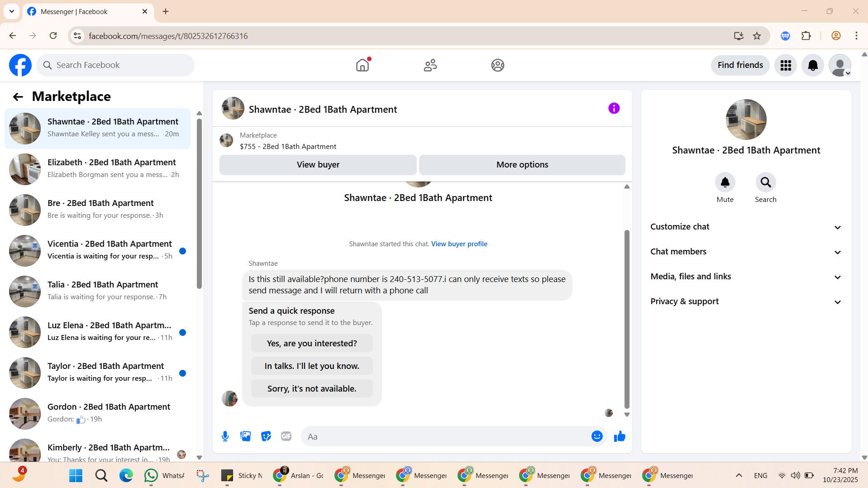This screenshot has width=868, height=488.
Task: Open emoji picker in message box
Action: 597,436
